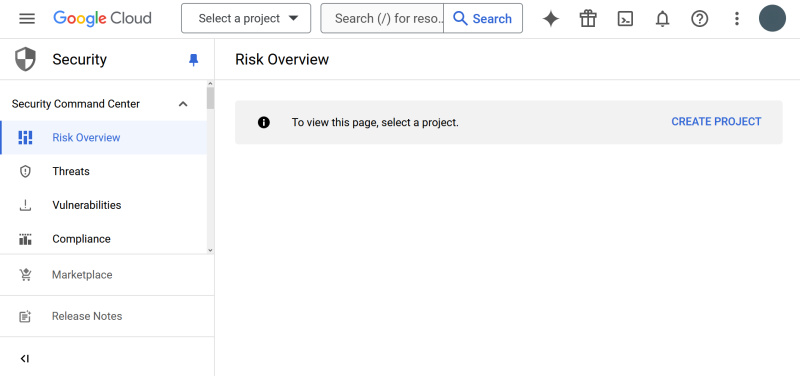Open the free trial gift icon
800x376 pixels.
click(x=588, y=19)
